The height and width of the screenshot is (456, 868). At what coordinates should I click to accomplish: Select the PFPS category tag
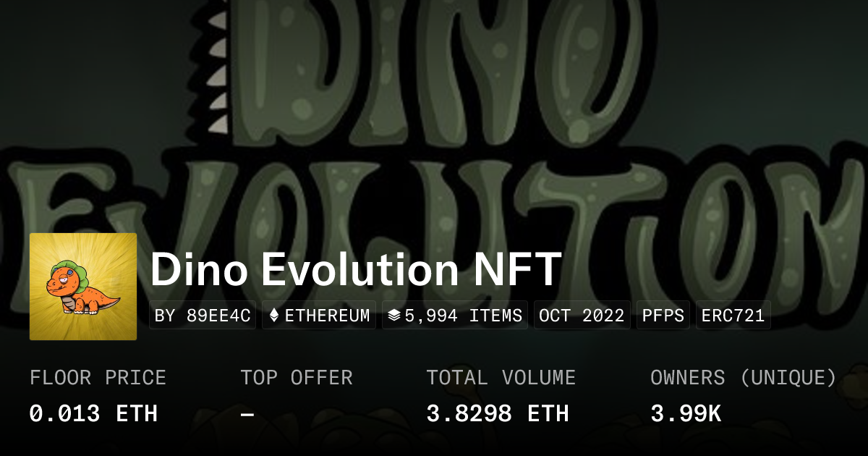point(663,316)
